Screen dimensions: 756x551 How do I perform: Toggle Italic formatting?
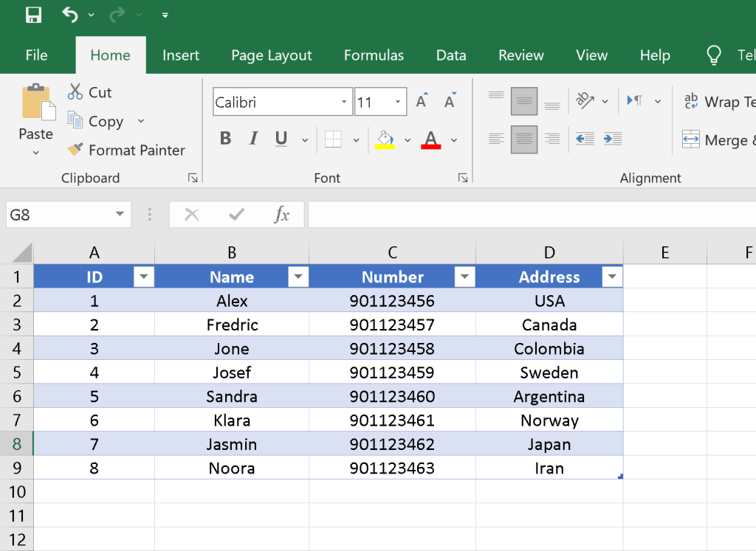(x=253, y=139)
